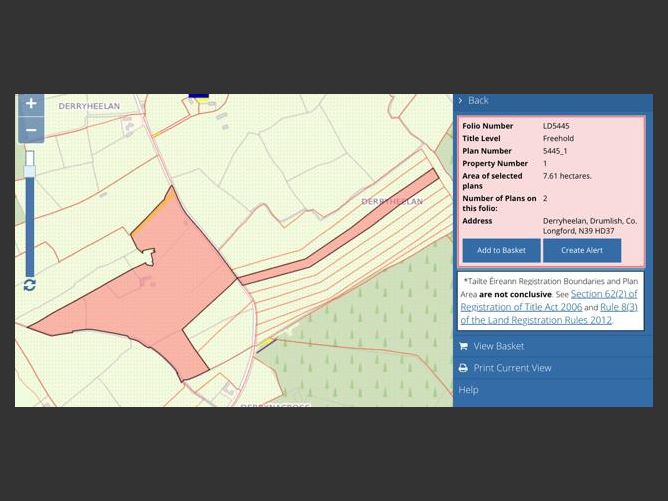
Task: Zoom out of the map
Action: [31, 130]
